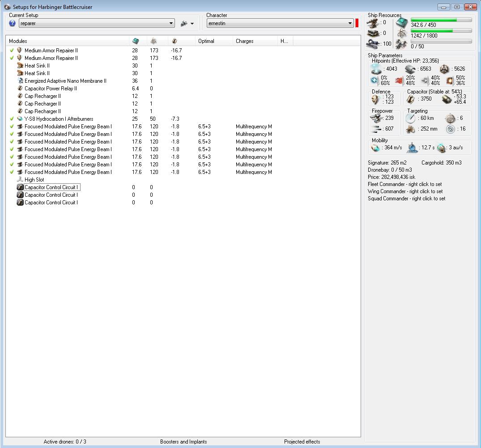481x448 pixels.
Task: Click the align time icon showing 12.7 s
Action: (x=412, y=148)
